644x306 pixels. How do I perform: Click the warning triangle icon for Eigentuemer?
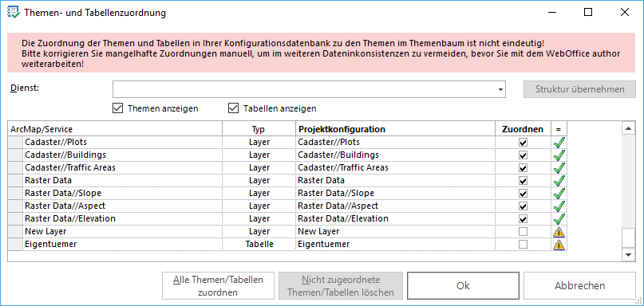coord(559,245)
